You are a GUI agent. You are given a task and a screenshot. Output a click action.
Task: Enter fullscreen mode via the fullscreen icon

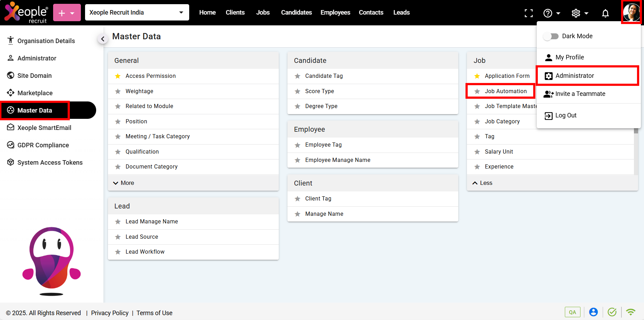click(528, 13)
